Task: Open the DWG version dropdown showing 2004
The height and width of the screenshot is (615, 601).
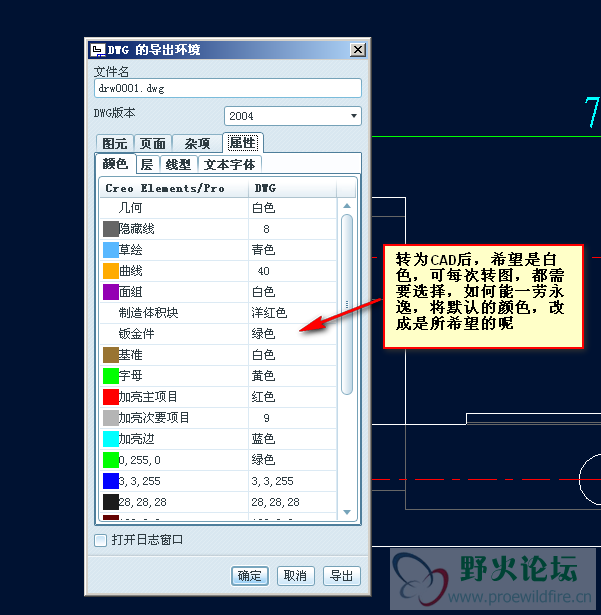Action: click(x=293, y=116)
